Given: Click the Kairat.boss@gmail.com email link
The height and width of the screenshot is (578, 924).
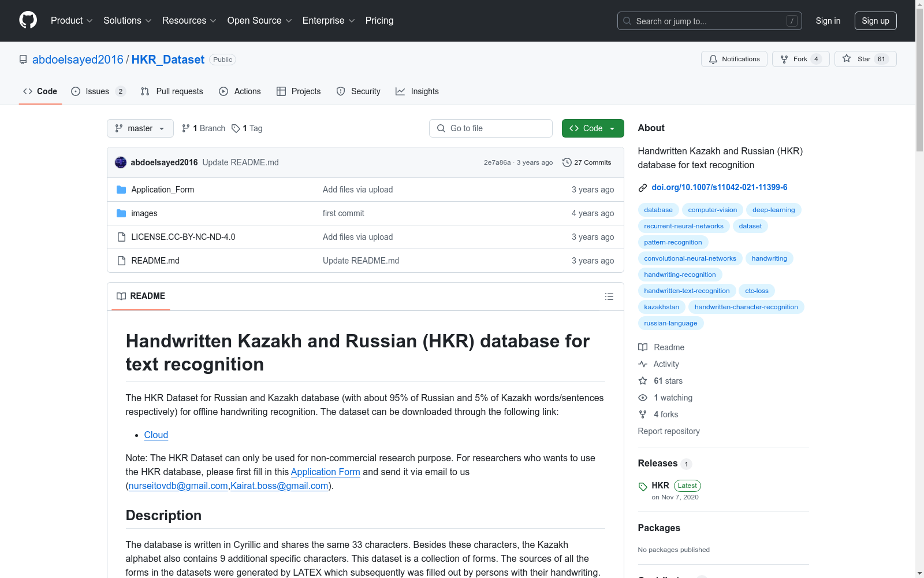Looking at the screenshot, I should [280, 486].
